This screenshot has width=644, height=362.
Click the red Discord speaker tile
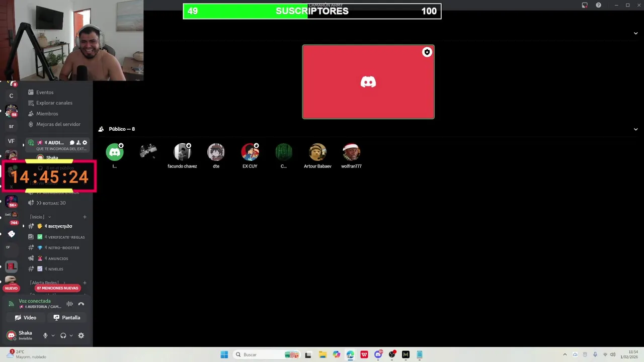(x=368, y=82)
